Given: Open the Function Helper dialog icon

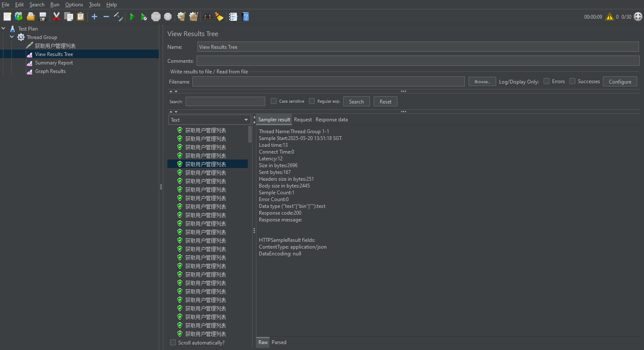Looking at the screenshot, I should 233,17.
